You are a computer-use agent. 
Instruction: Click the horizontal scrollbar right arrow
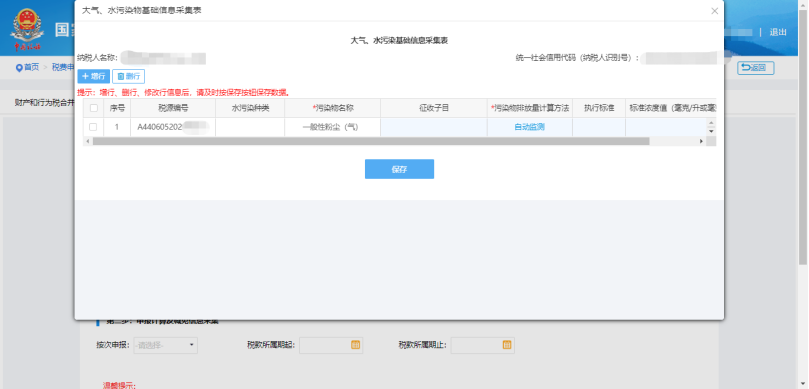(x=701, y=141)
